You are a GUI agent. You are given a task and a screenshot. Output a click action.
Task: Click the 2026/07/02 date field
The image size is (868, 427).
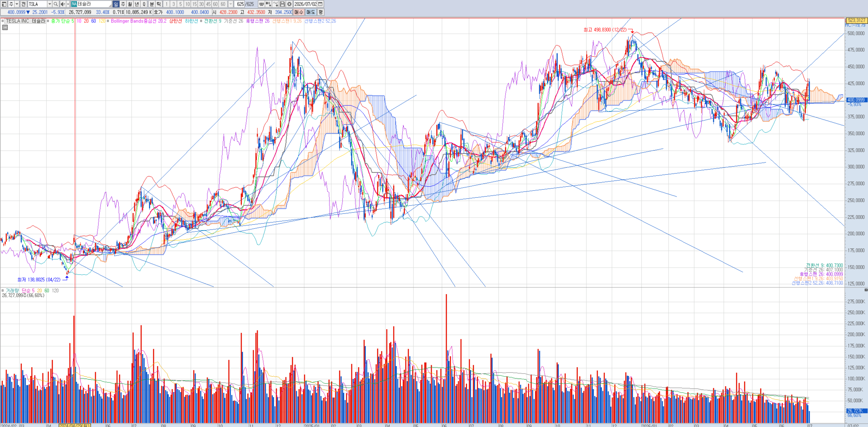point(305,4)
